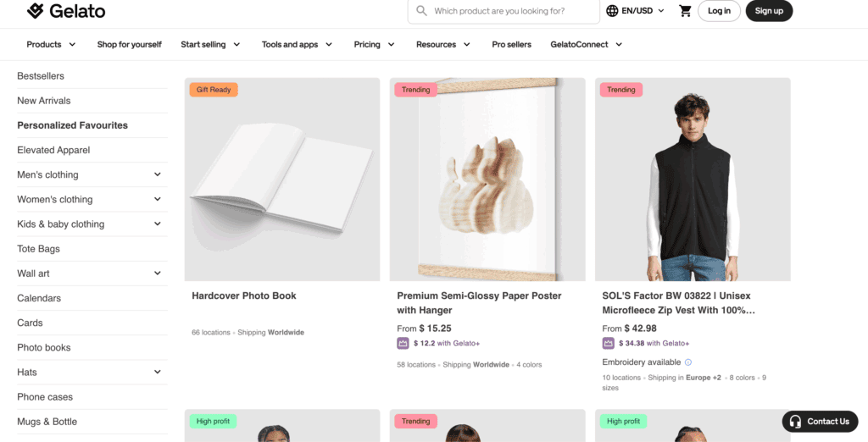Screen dimensions: 868x442
Task: Click Gelato+ crown icon under poster price
Action: (403, 343)
